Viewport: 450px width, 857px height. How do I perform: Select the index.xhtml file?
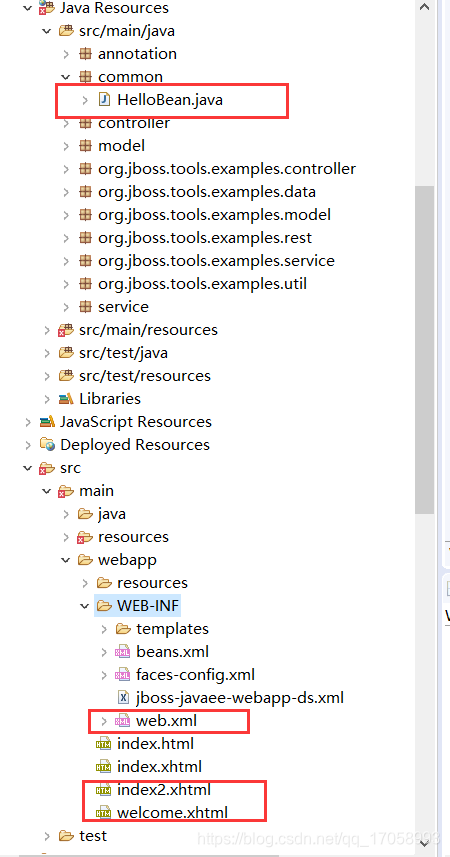coord(160,767)
